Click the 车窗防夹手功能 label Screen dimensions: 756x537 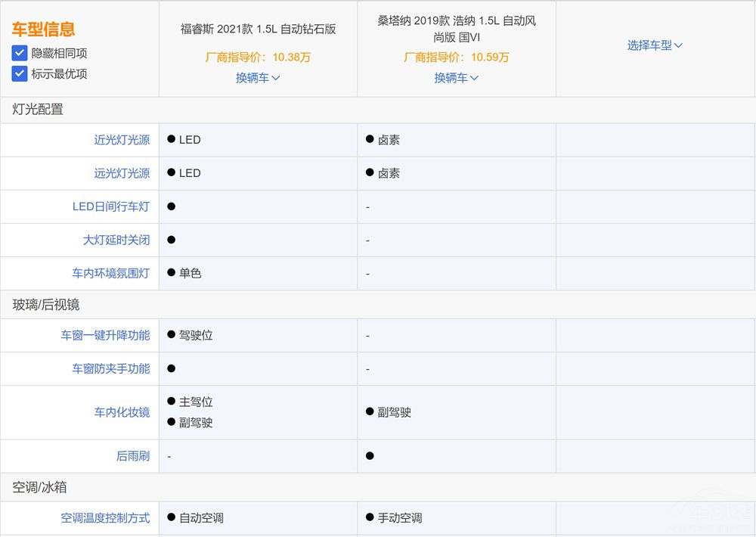click(x=111, y=368)
